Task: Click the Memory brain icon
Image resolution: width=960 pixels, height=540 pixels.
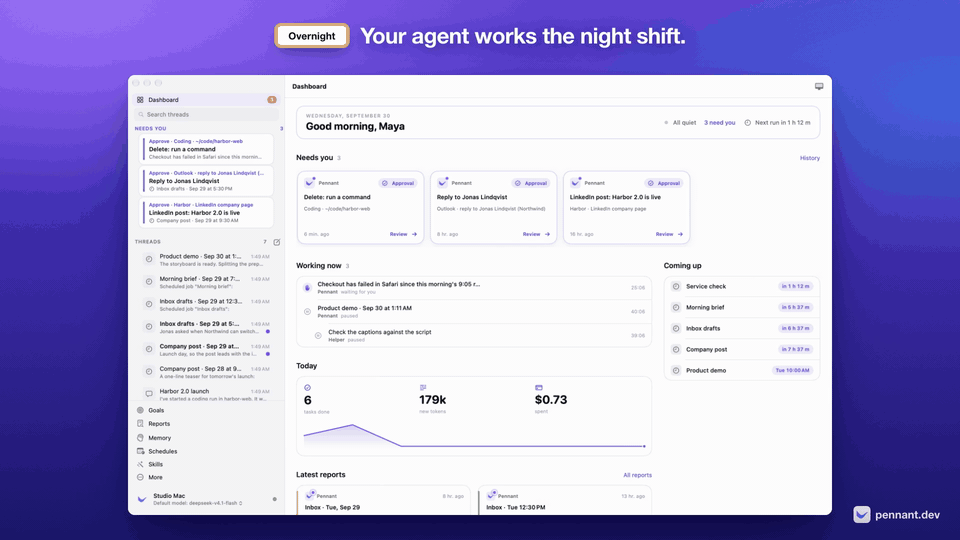Action: tap(140, 438)
